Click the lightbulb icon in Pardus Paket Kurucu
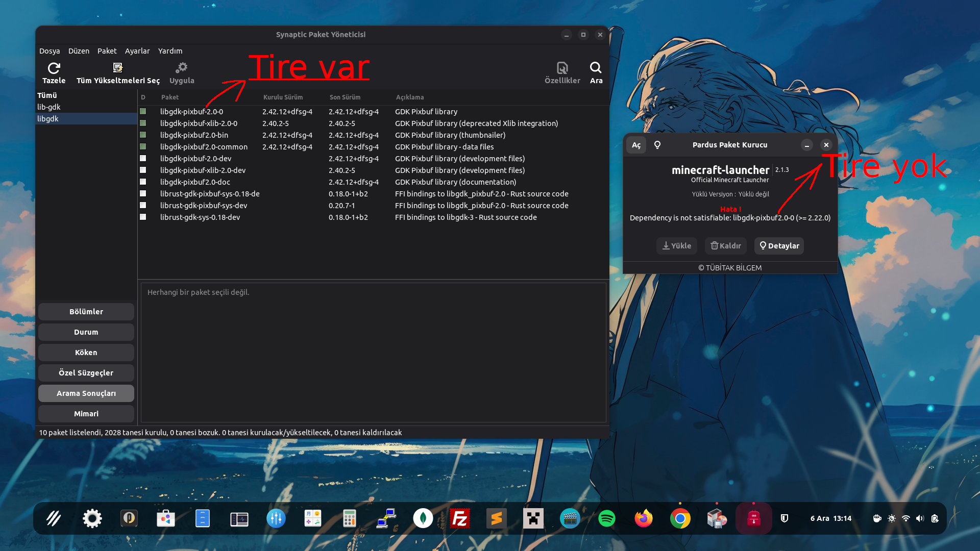 pos(657,145)
